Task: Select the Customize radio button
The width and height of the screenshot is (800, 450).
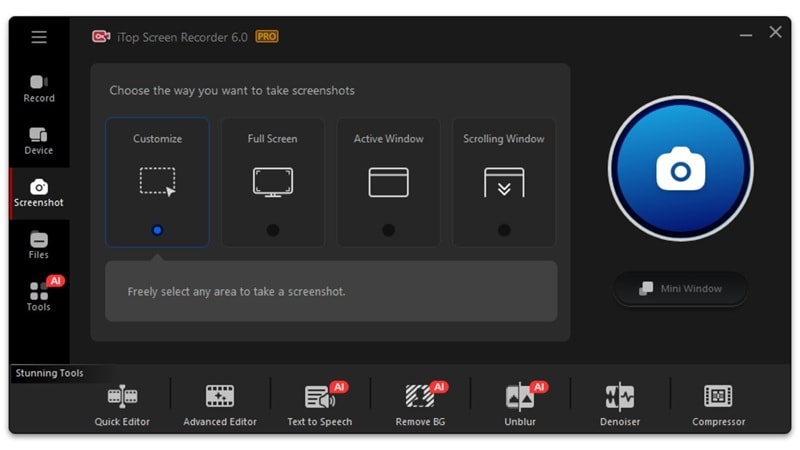Action: pyautogui.click(x=157, y=230)
